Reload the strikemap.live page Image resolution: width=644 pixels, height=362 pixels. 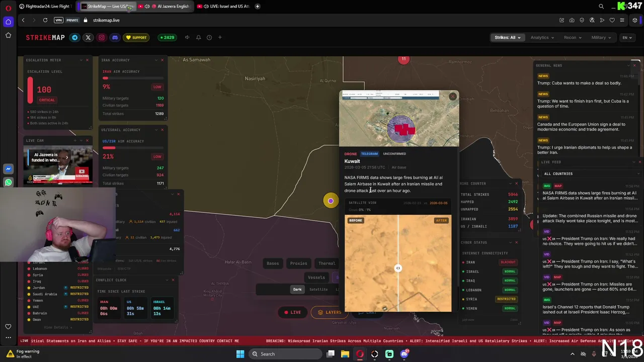tap(45, 20)
